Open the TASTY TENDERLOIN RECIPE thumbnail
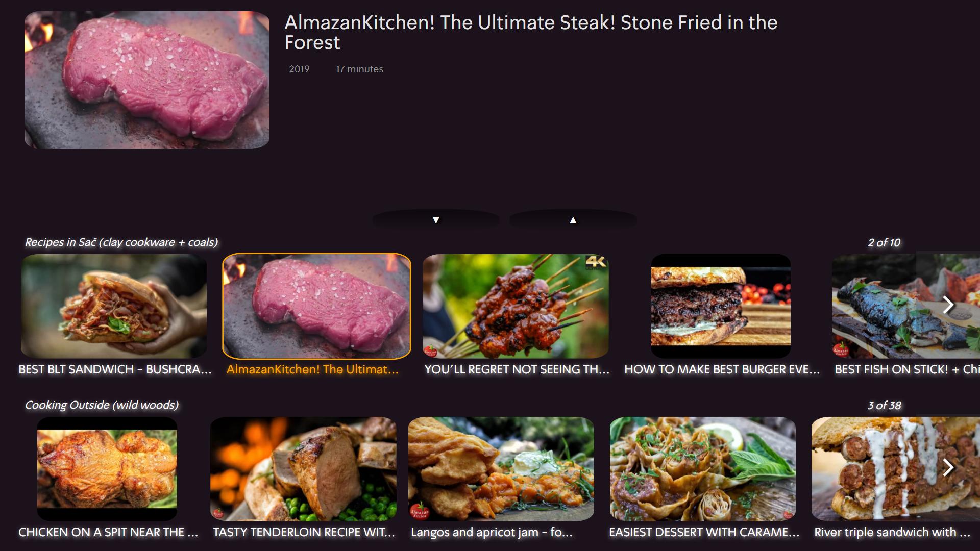980x551 pixels. (303, 469)
